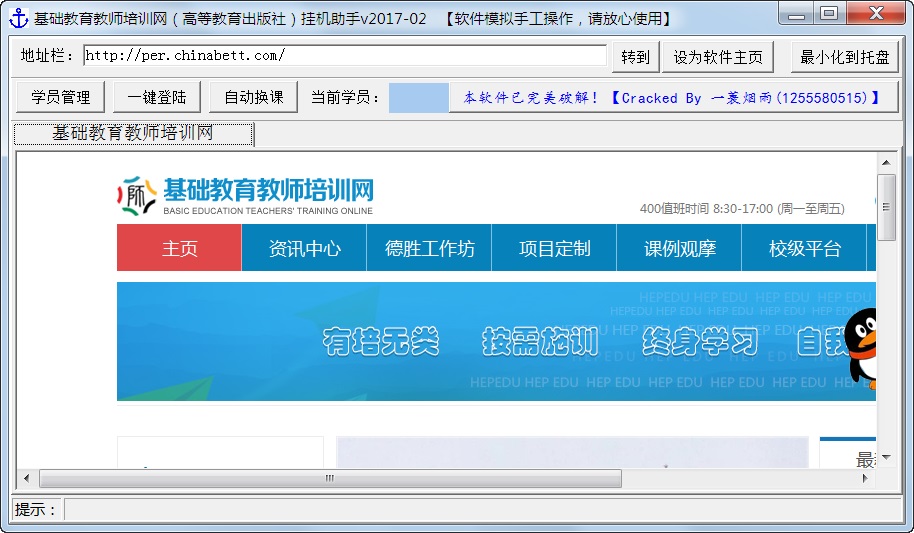Click the vertical scrollbar thumb
914x533 pixels.
[x=886, y=207]
